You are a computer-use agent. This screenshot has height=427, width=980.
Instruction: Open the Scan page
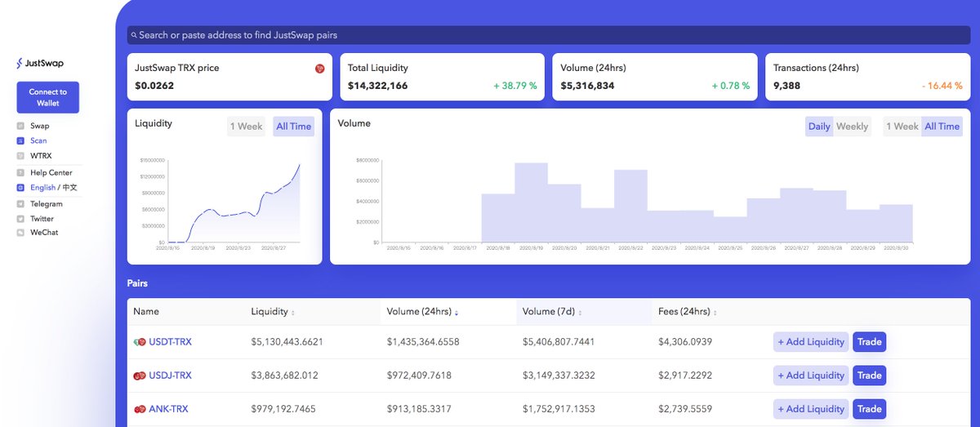tap(38, 140)
